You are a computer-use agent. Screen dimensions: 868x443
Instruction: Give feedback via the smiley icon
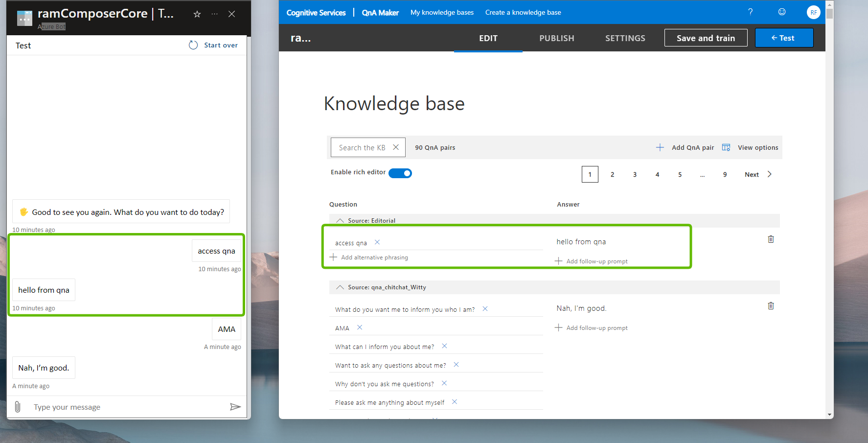781,12
